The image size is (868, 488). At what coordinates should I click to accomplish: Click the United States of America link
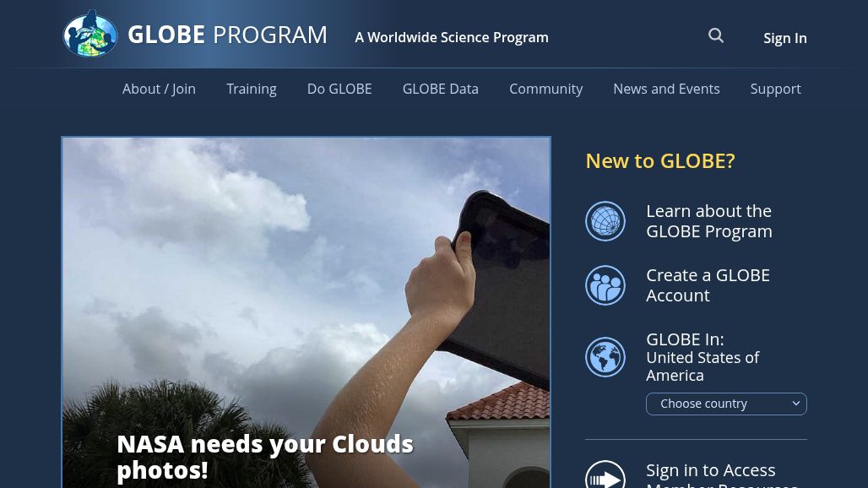point(703,366)
